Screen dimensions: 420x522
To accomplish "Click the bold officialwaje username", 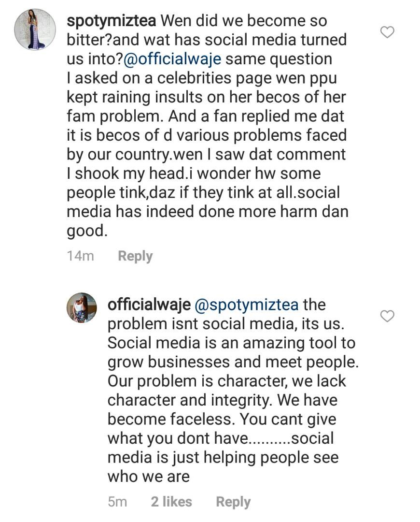I will tap(148, 305).
